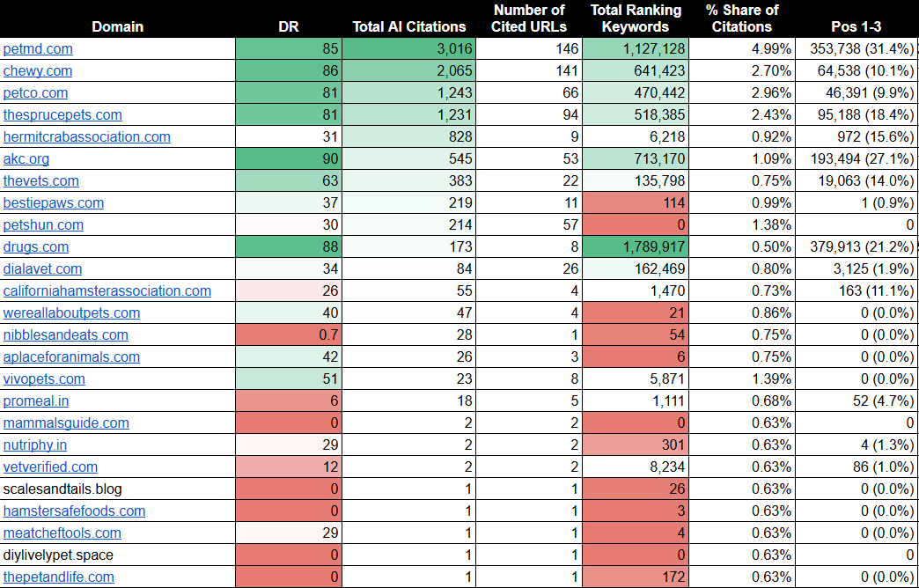Select the Domain column header
The width and height of the screenshot is (919, 588).
click(x=117, y=26)
